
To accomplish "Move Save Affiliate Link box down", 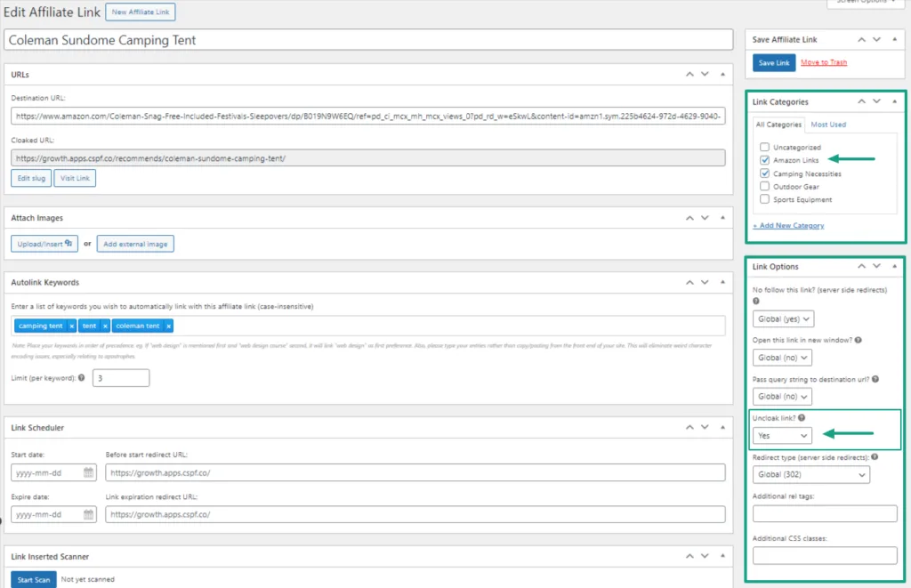I will click(x=876, y=39).
